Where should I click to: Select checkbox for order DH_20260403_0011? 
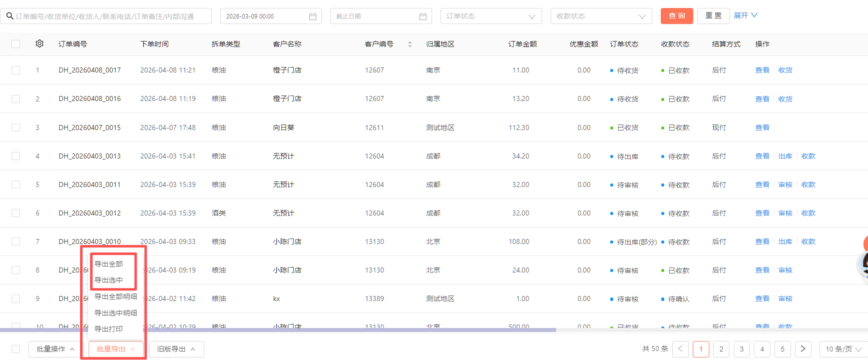click(16, 184)
